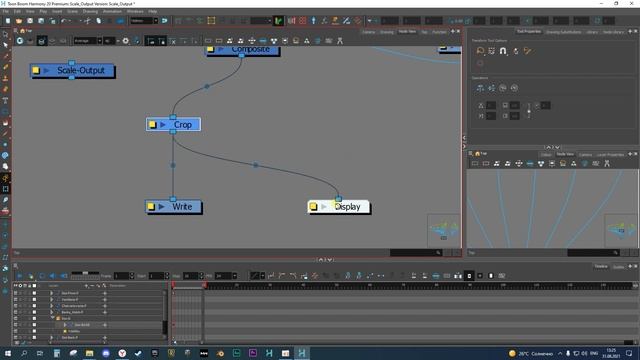Open the Help menu
This screenshot has width=640, height=360.
tap(153, 11)
